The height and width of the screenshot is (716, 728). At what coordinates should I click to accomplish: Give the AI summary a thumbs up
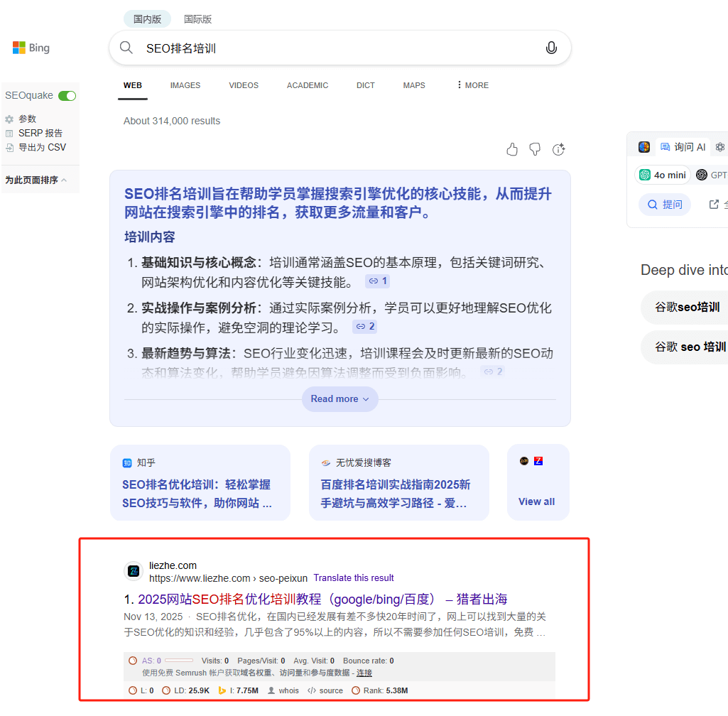[512, 149]
